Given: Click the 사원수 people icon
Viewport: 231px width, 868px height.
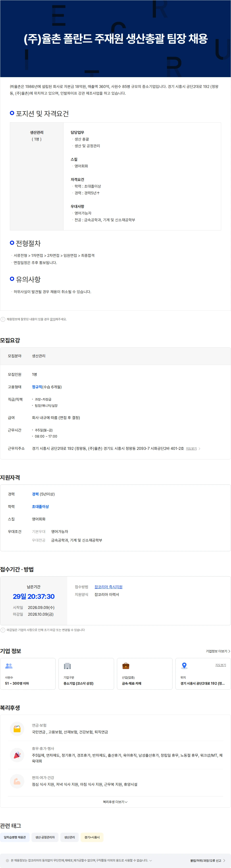Looking at the screenshot, I should tap(9, 666).
